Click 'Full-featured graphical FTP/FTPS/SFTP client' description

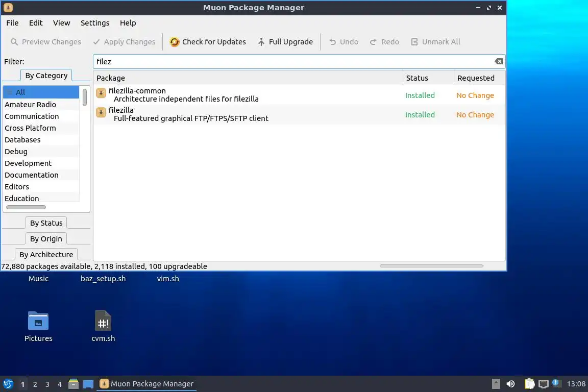pos(191,118)
